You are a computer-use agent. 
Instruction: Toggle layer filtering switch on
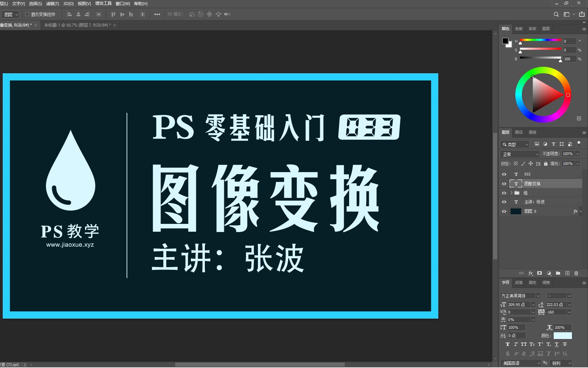click(579, 143)
